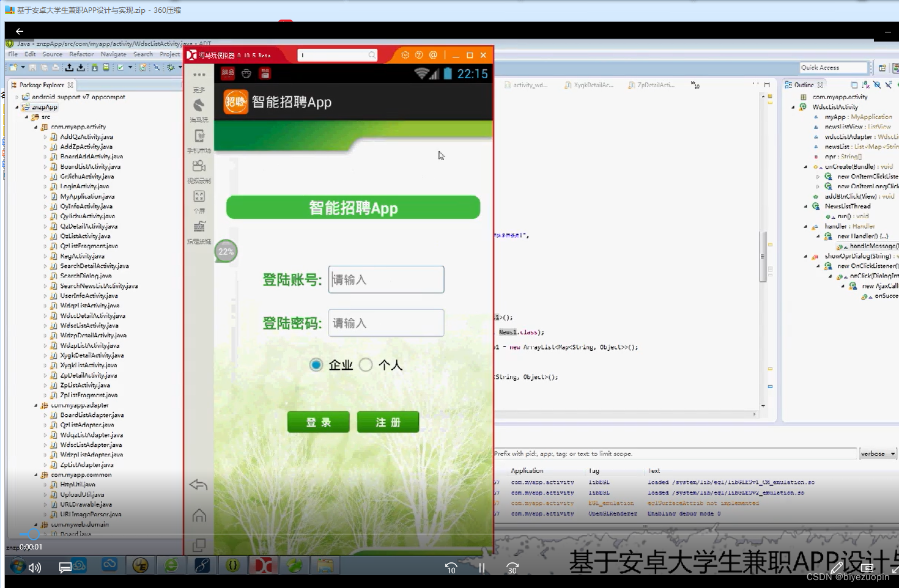Open the AVD Manager from the toolbar
This screenshot has width=899, height=588.
pos(105,67)
